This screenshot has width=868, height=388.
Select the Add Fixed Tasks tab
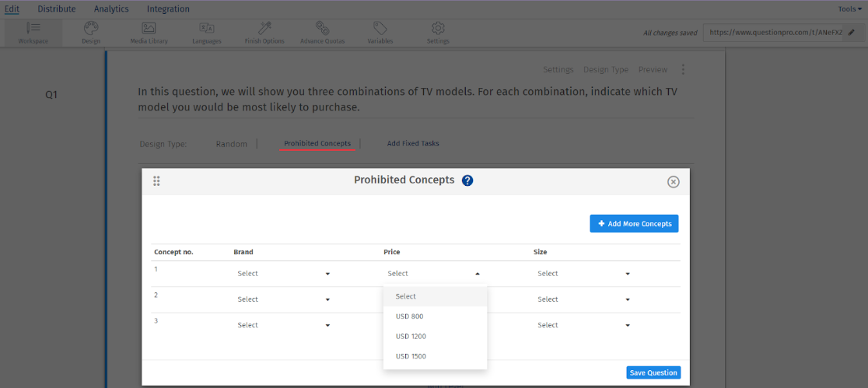[x=413, y=144]
